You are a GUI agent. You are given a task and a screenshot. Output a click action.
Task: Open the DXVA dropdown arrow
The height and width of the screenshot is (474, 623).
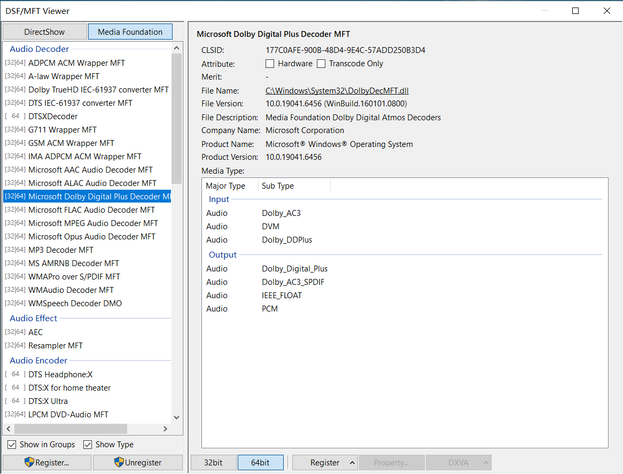(486, 462)
